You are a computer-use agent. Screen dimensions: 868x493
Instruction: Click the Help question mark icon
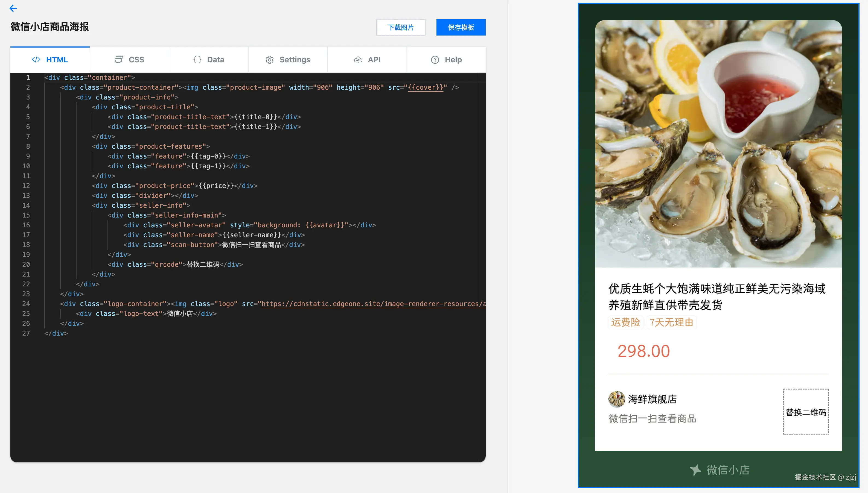435,60
